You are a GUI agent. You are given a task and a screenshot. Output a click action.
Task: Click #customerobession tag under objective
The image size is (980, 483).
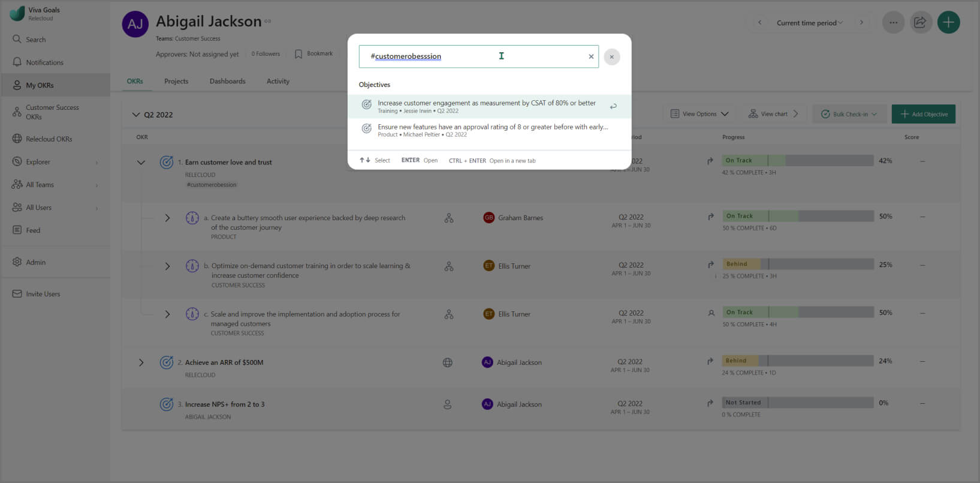coord(212,185)
